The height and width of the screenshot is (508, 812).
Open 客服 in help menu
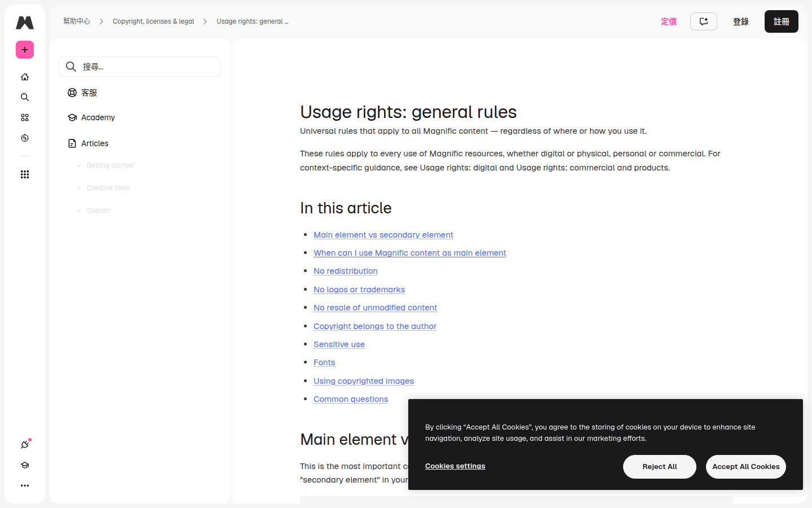tap(89, 93)
